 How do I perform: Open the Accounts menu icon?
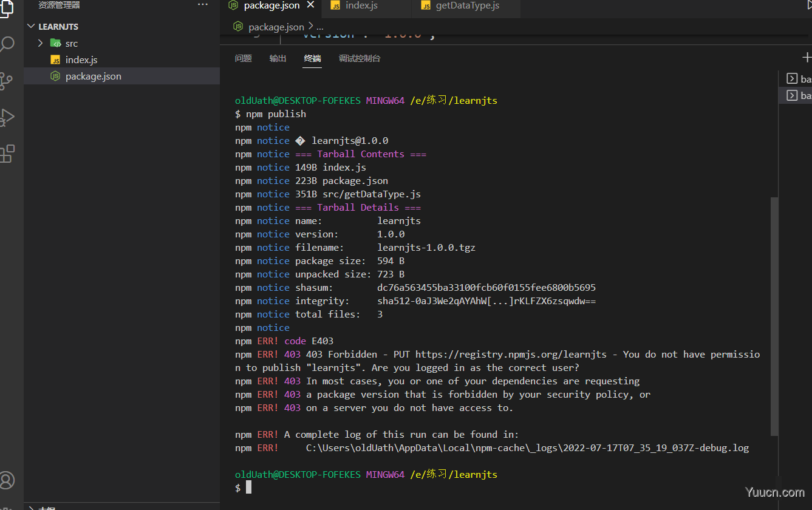(x=7, y=480)
